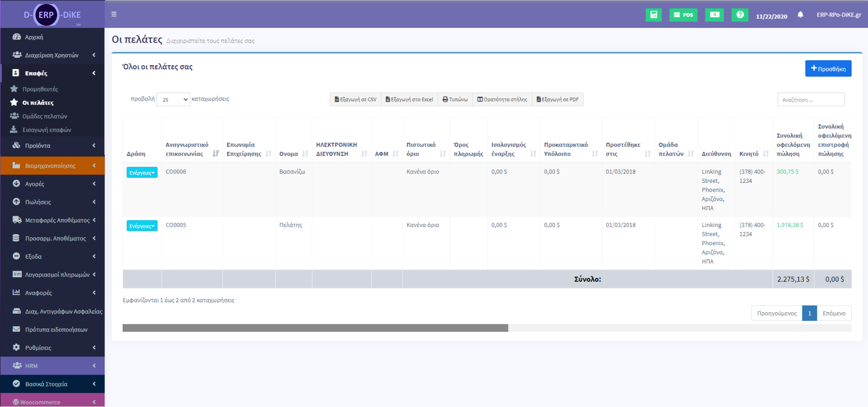Open the help question mark icon

click(740, 15)
